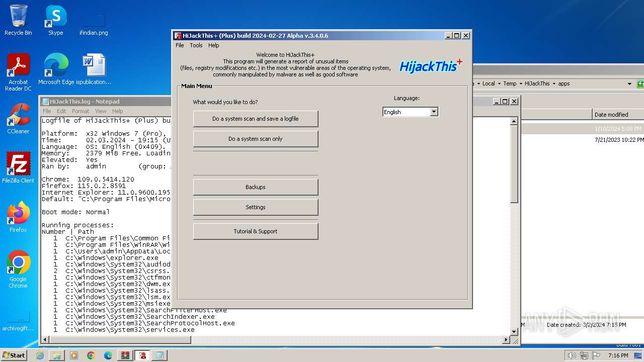Launch Firefox from the desktop
Screen dimensions: 644x362
click(18, 217)
